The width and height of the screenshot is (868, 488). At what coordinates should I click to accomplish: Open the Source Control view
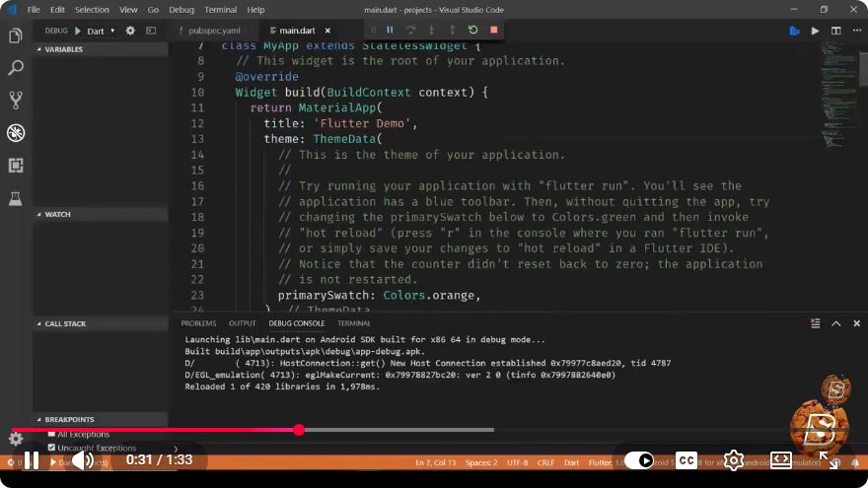coord(16,101)
